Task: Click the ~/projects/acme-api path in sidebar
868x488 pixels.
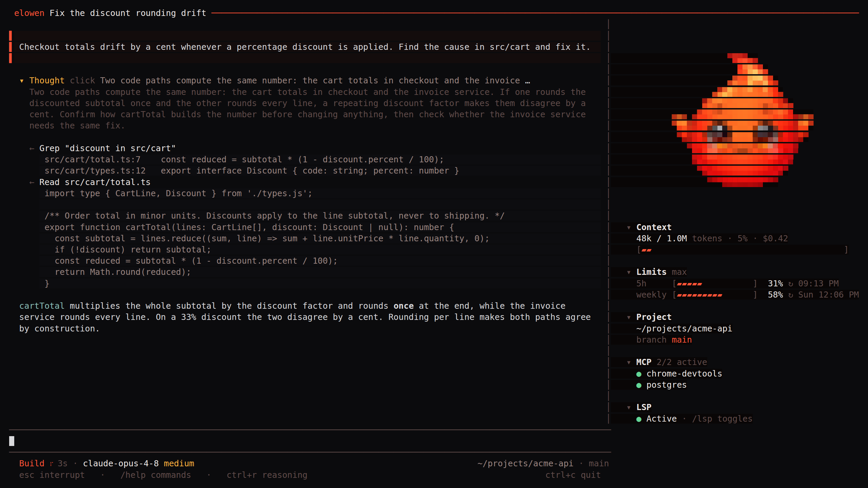Action: tap(684, 329)
